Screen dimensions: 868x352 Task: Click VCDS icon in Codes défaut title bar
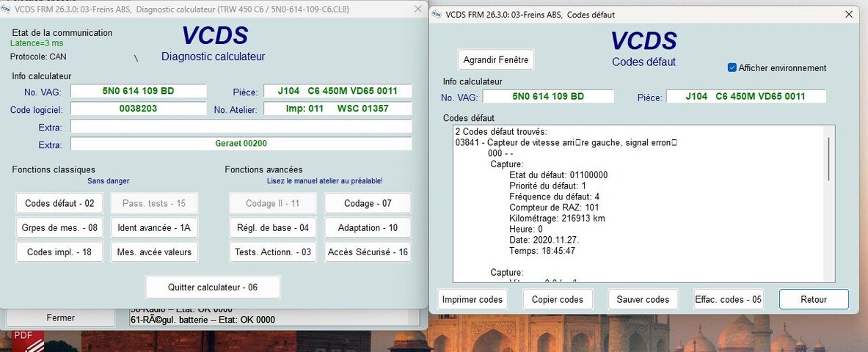[x=438, y=15]
